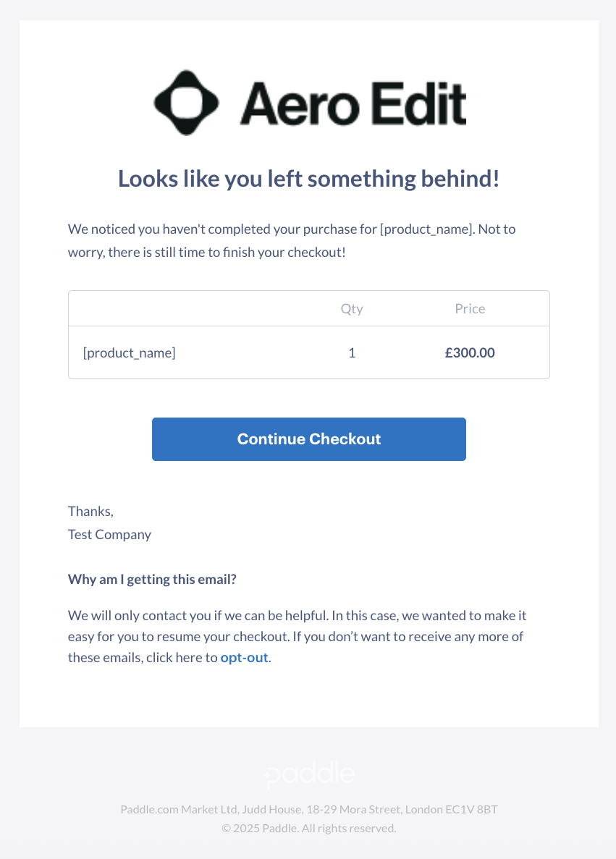Click the £300.00 price amount
Viewport: 616px width, 859px height.
(x=470, y=353)
